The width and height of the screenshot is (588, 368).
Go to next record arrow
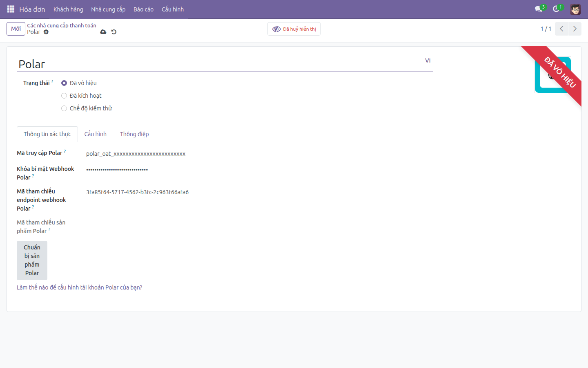[x=575, y=29]
